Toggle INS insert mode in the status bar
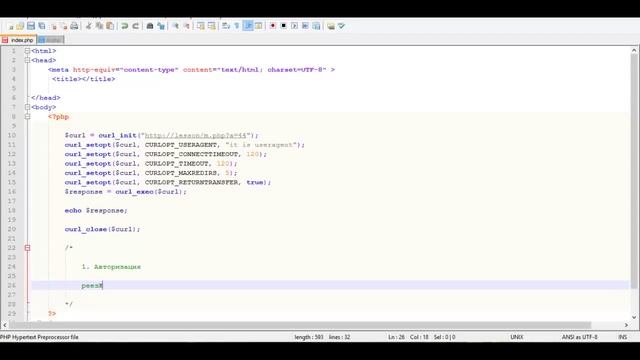This screenshot has height=360, width=640. [623, 337]
